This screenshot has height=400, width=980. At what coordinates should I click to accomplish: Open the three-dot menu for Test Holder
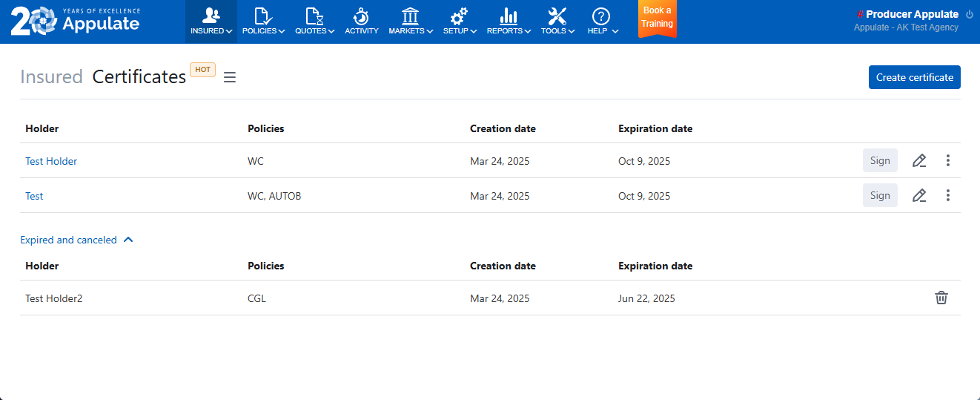click(948, 160)
